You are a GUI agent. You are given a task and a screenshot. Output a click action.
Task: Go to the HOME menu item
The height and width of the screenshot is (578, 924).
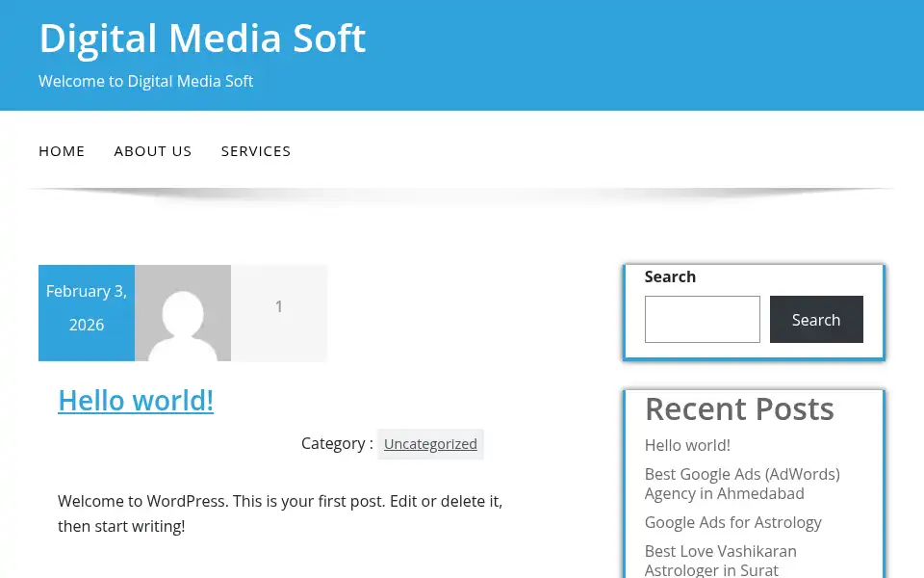tap(62, 151)
